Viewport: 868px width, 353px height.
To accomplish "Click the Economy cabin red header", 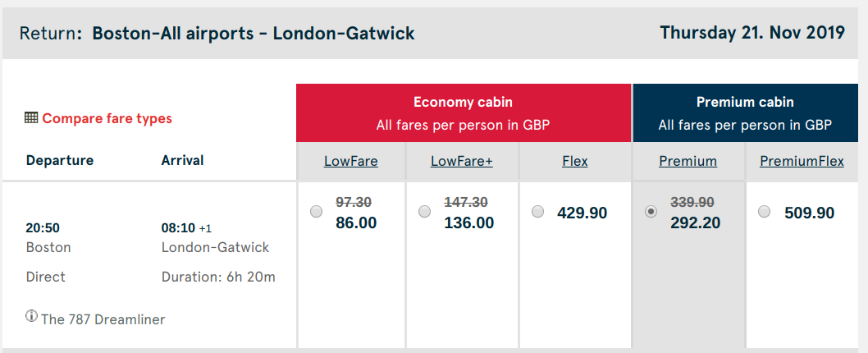I will [x=464, y=113].
